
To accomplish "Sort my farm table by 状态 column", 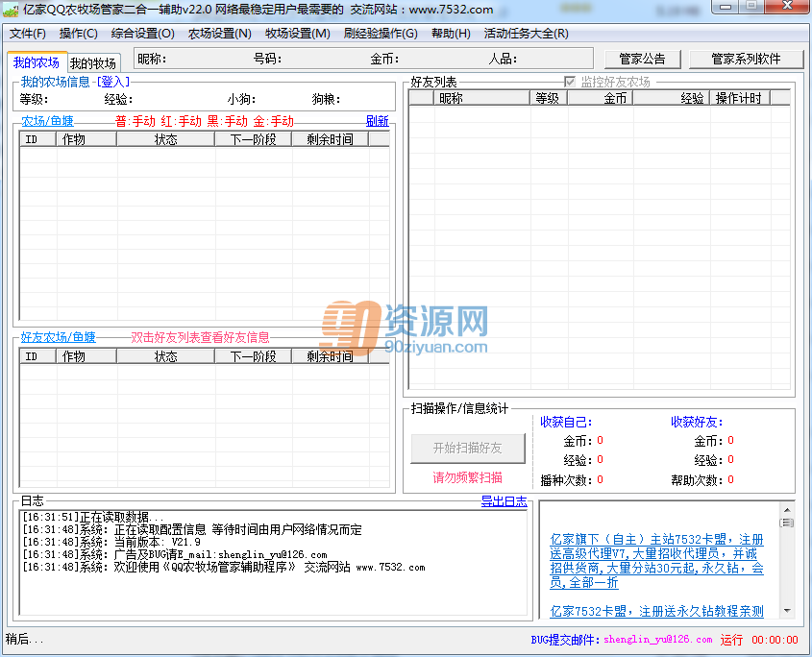I will (165, 139).
